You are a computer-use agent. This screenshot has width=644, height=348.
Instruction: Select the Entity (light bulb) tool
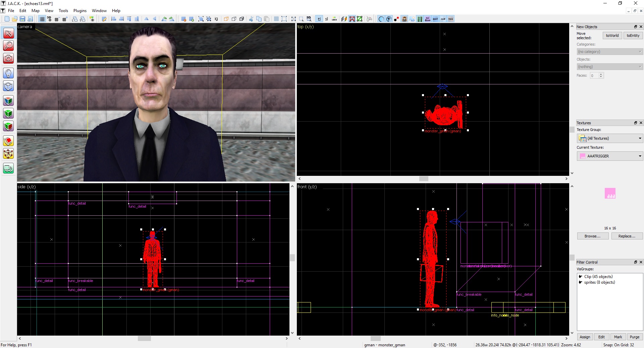8,73
